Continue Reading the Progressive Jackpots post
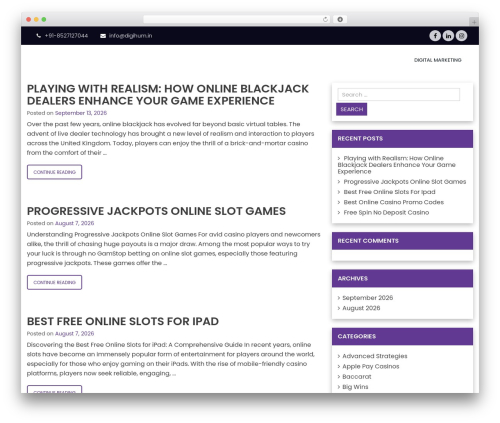The width and height of the screenshot is (500, 423). point(54,282)
